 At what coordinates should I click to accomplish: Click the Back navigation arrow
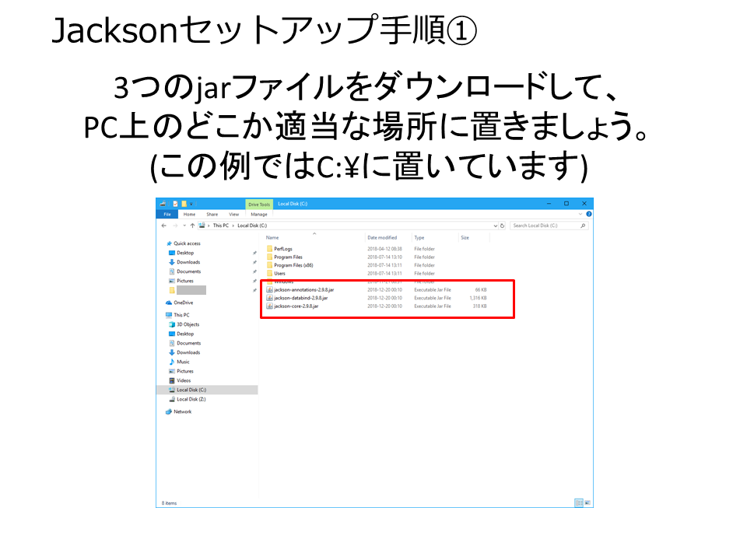164,226
